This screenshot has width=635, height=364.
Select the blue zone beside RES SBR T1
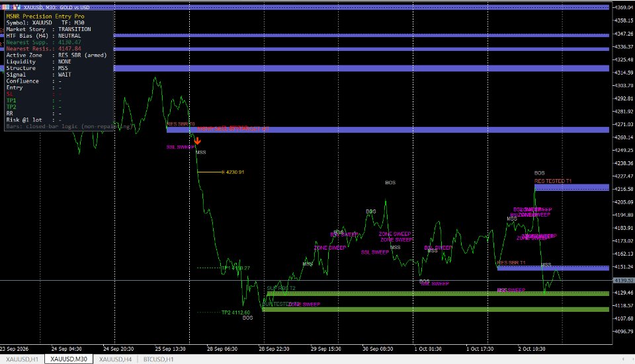[x=553, y=268]
